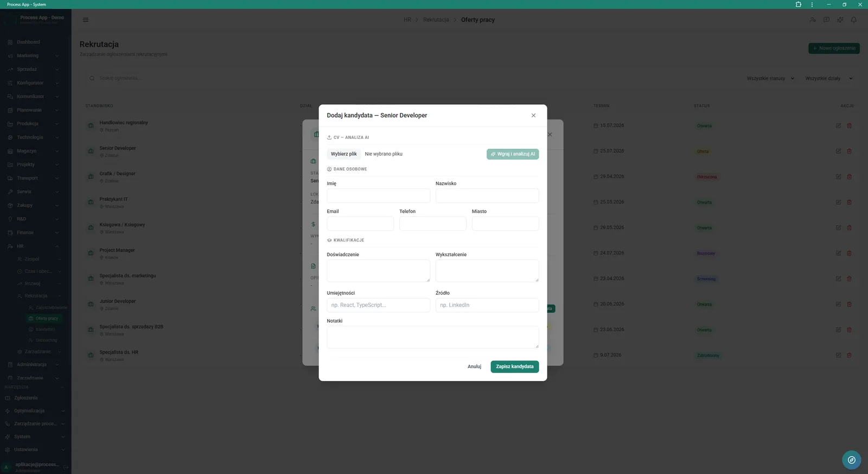The height and width of the screenshot is (474, 868).
Task: Delete the Handlowiec regionalny listing icon
Action: pyautogui.click(x=850, y=126)
